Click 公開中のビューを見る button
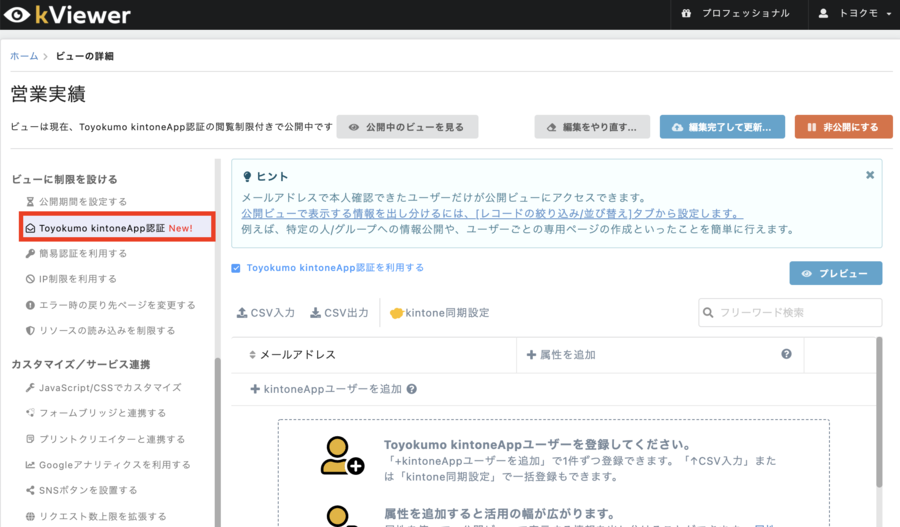Image resolution: width=900 pixels, height=527 pixels. (407, 127)
